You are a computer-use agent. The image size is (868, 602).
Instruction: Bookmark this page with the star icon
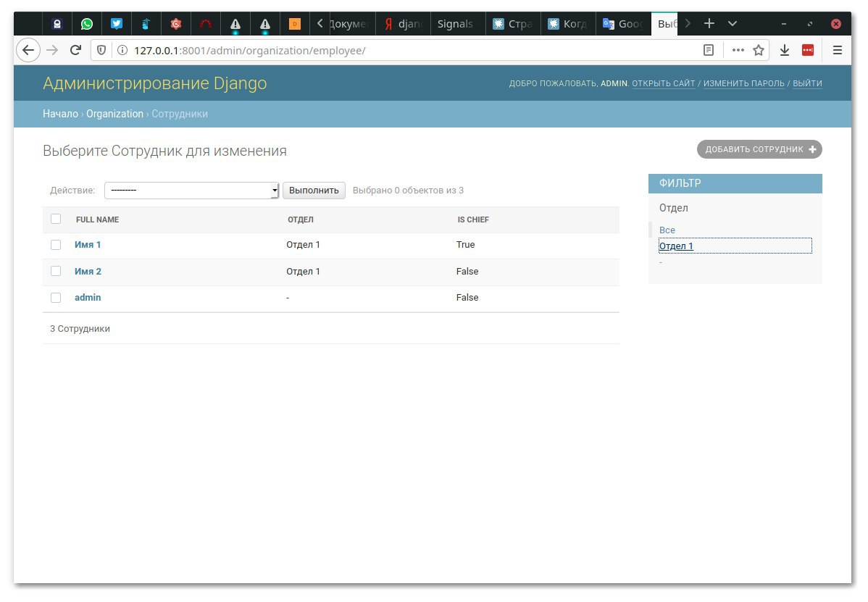(759, 50)
